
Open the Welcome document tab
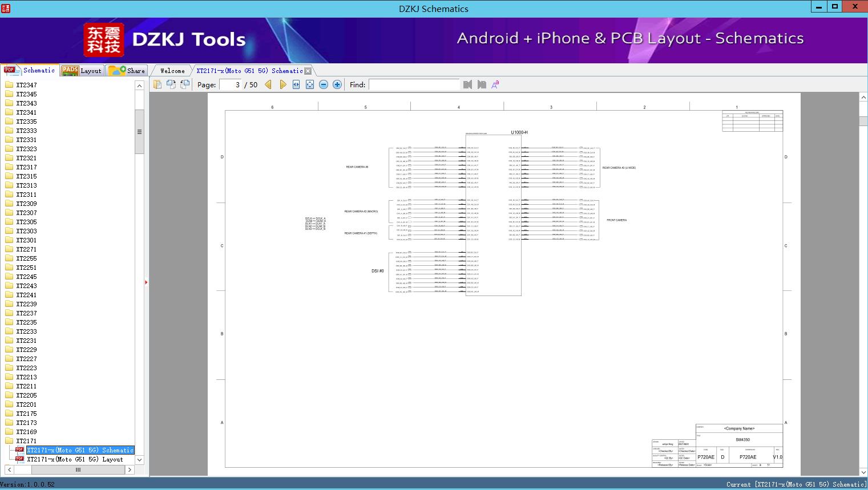[x=172, y=71]
